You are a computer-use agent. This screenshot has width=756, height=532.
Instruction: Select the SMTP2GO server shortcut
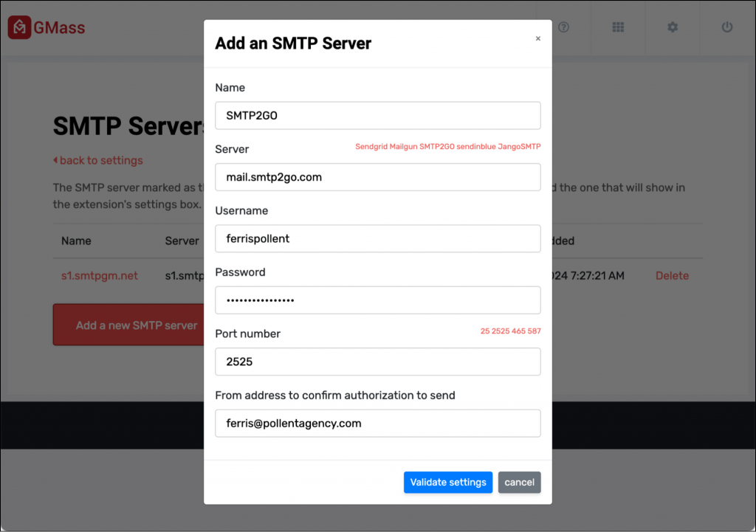pyautogui.click(x=437, y=147)
